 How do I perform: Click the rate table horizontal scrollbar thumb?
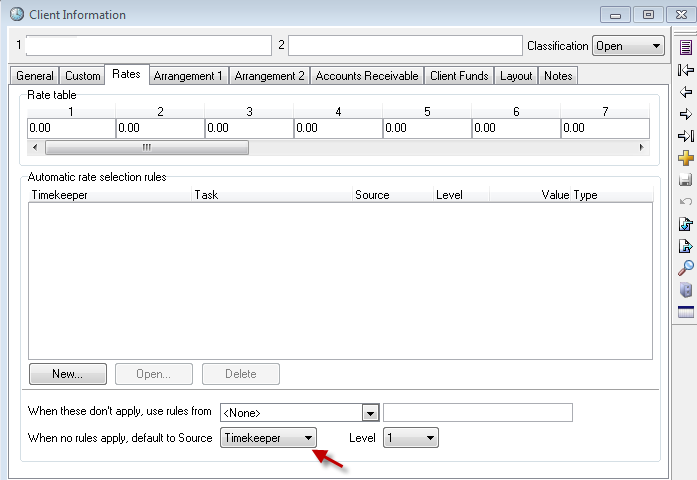tap(145, 147)
